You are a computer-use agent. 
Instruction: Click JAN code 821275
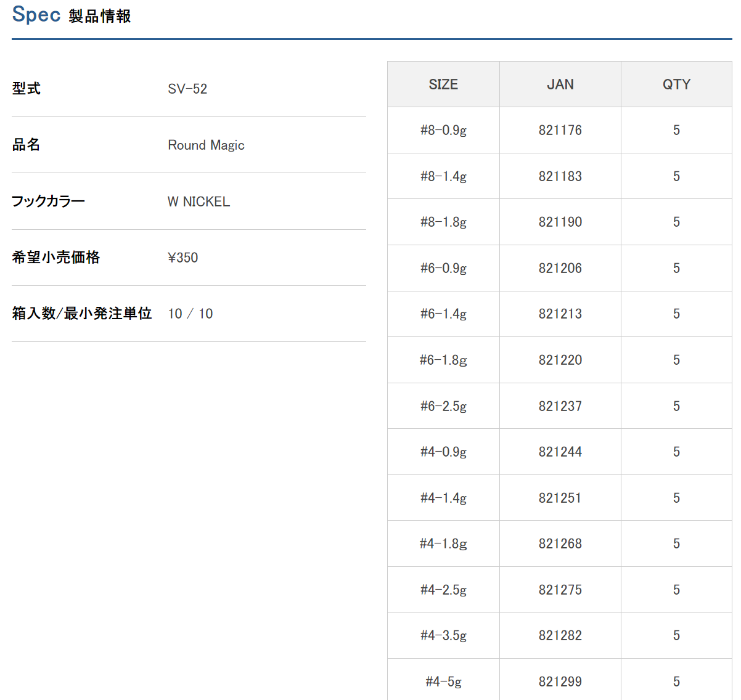(x=560, y=590)
